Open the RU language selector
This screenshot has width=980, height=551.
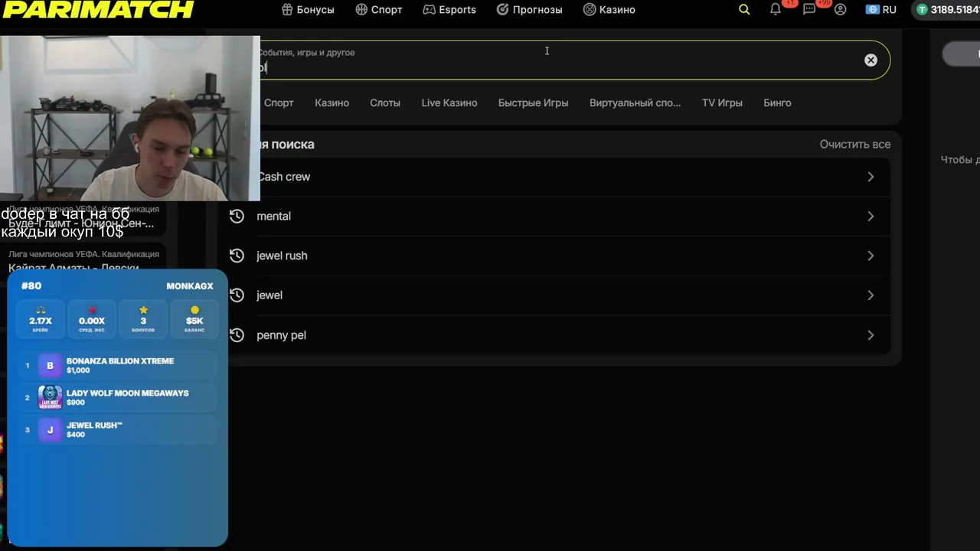[x=881, y=10]
